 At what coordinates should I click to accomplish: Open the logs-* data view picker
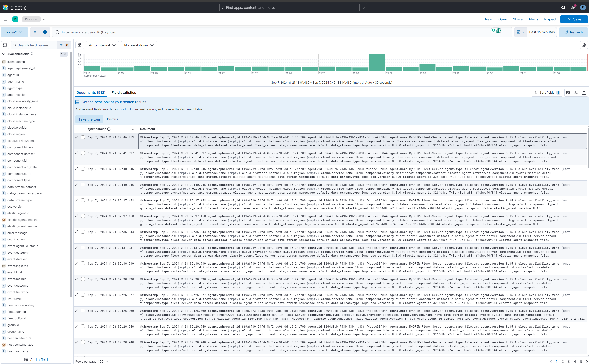14,32
